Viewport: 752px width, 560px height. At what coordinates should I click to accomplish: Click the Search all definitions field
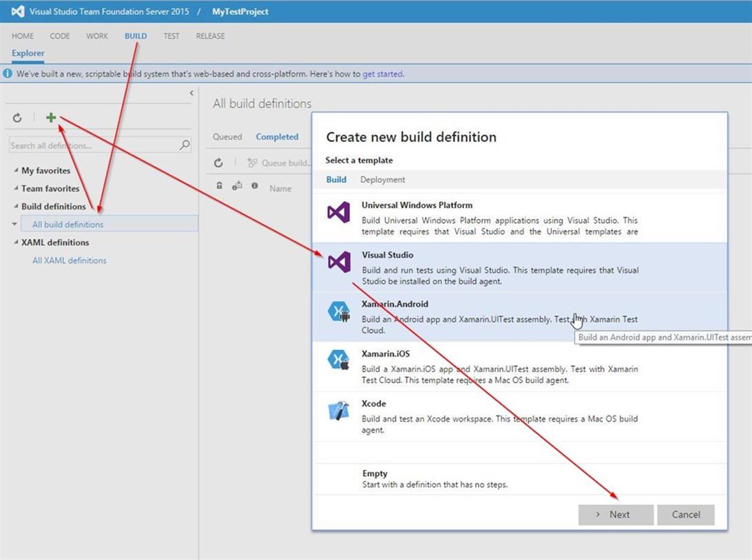point(93,145)
